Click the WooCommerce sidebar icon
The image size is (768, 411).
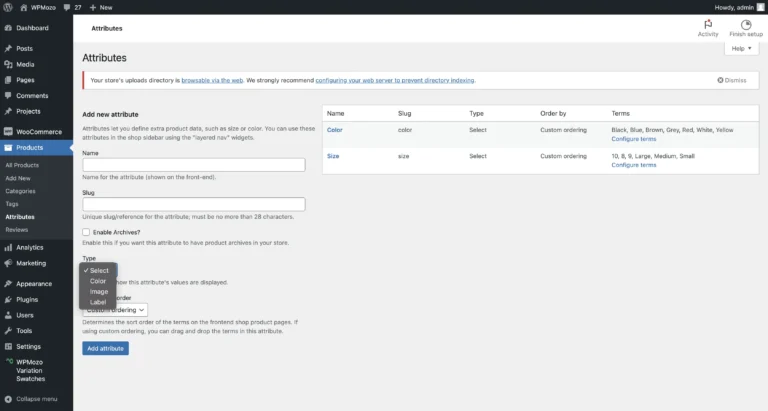point(8,132)
